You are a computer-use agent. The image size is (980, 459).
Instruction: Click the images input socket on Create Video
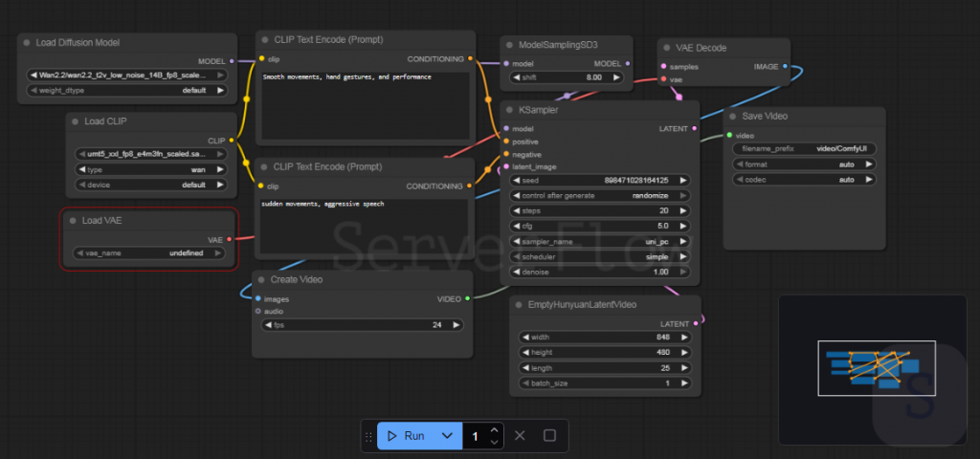(258, 298)
